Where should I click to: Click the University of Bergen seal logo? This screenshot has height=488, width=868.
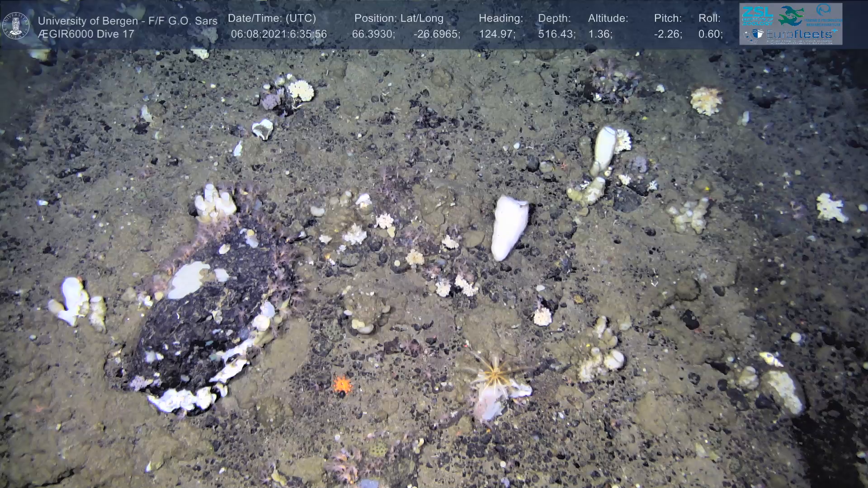pyautogui.click(x=16, y=26)
